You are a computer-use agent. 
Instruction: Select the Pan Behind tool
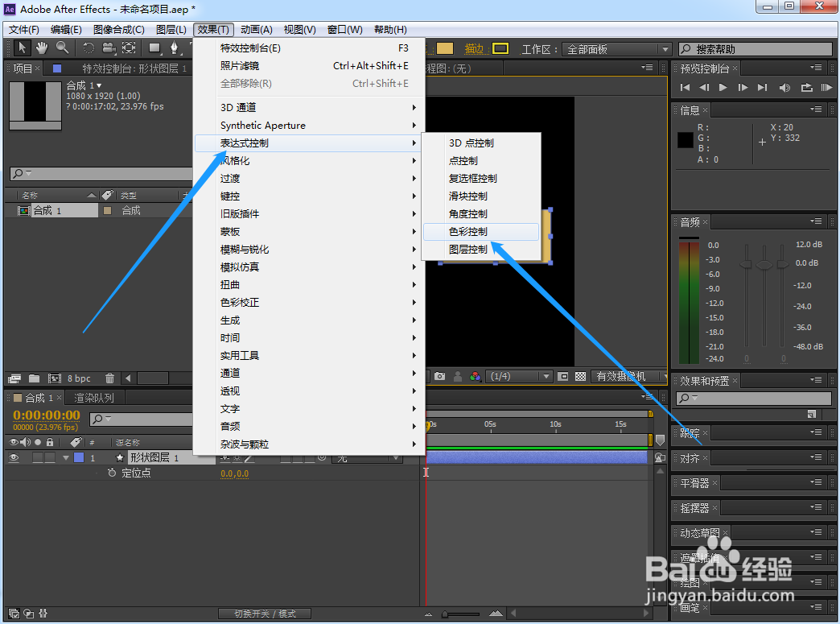point(129,48)
